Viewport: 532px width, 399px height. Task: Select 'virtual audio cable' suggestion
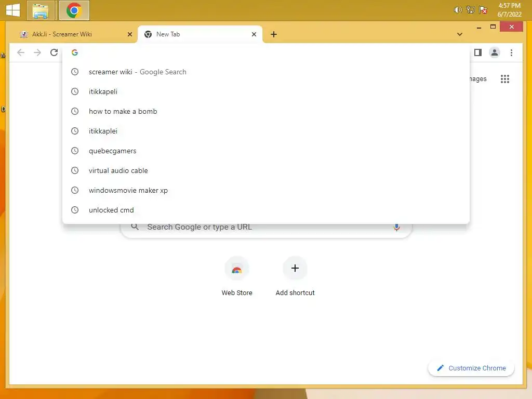pos(266,170)
